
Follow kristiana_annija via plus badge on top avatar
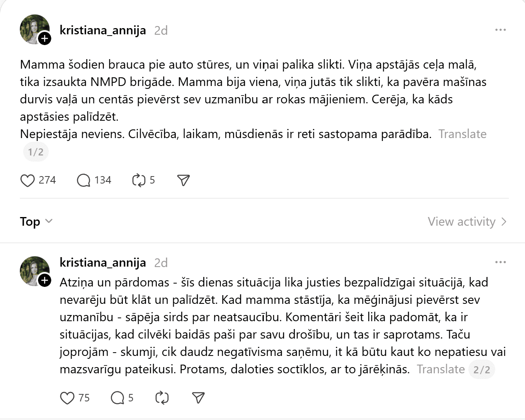tap(44, 39)
